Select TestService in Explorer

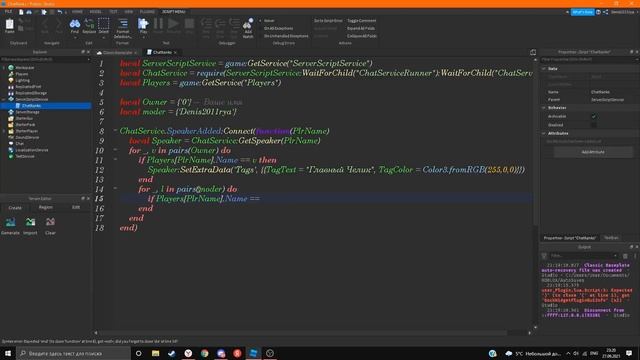(x=25, y=156)
